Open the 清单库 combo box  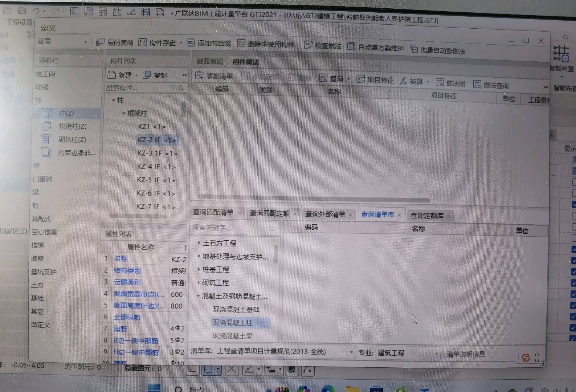285,352
